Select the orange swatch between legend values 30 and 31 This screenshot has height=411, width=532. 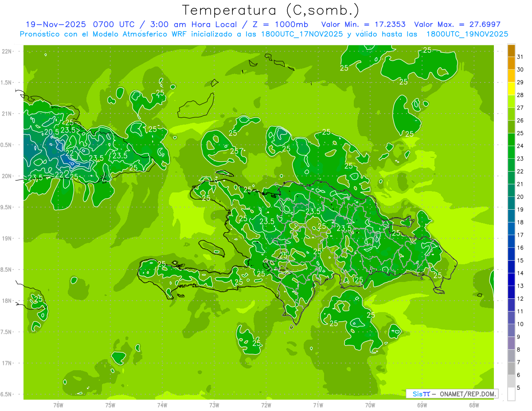point(511,63)
